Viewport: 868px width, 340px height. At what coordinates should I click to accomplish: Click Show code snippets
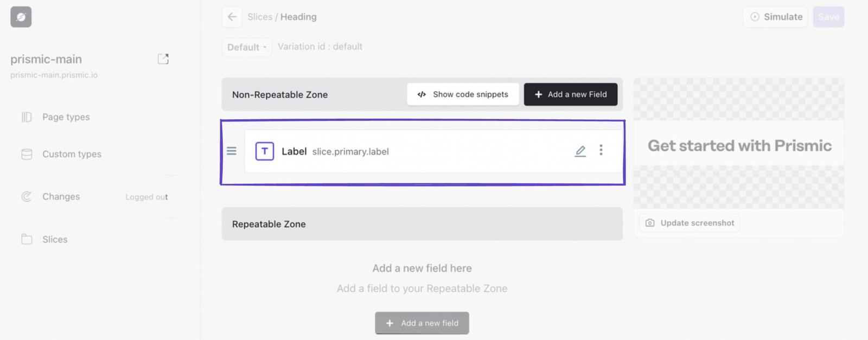(x=463, y=94)
